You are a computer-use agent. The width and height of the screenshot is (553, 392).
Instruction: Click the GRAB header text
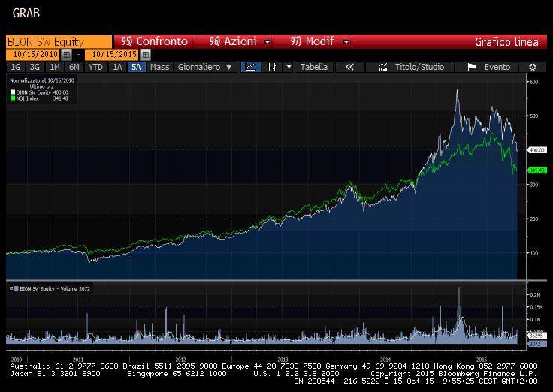click(26, 13)
